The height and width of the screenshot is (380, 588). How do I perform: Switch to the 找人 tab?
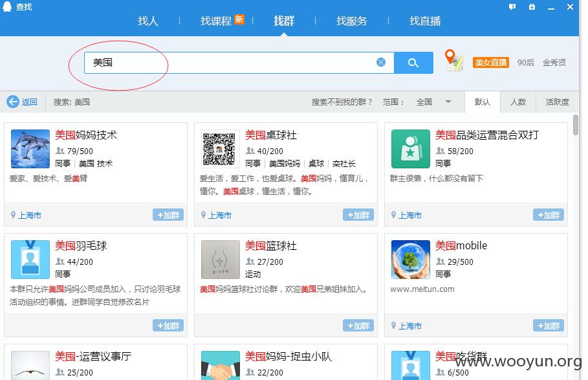(148, 21)
